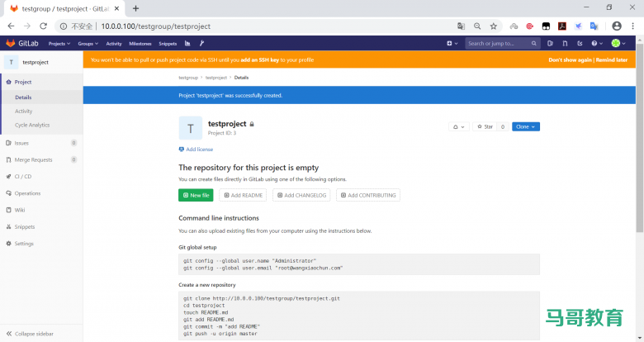
Task: Click the browser forward arrow
Action: point(27,26)
